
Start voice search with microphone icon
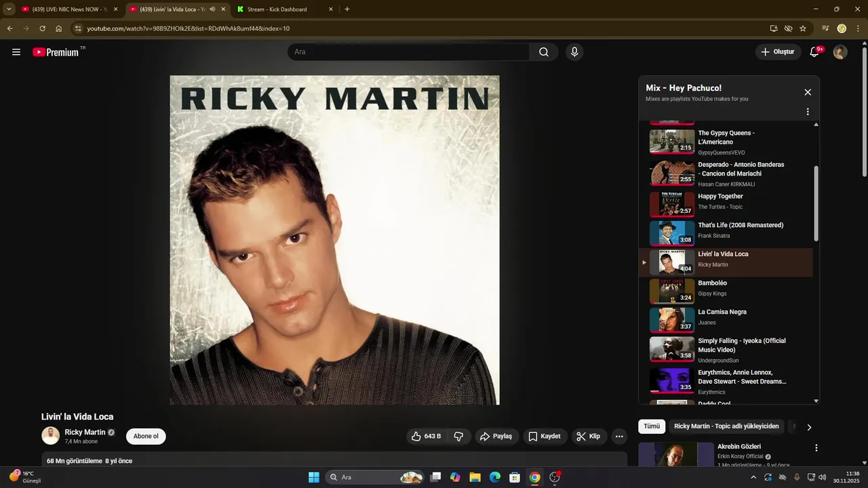tap(574, 52)
